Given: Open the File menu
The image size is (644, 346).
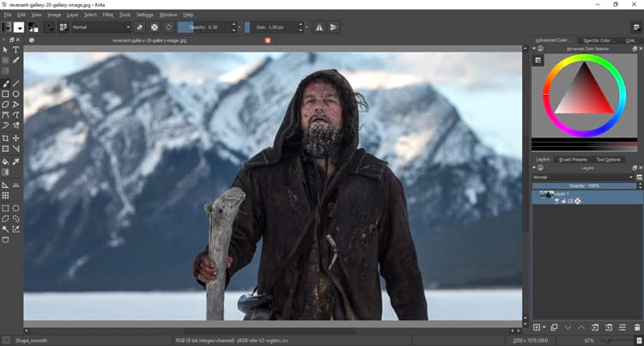Looking at the screenshot, I should tap(8, 15).
